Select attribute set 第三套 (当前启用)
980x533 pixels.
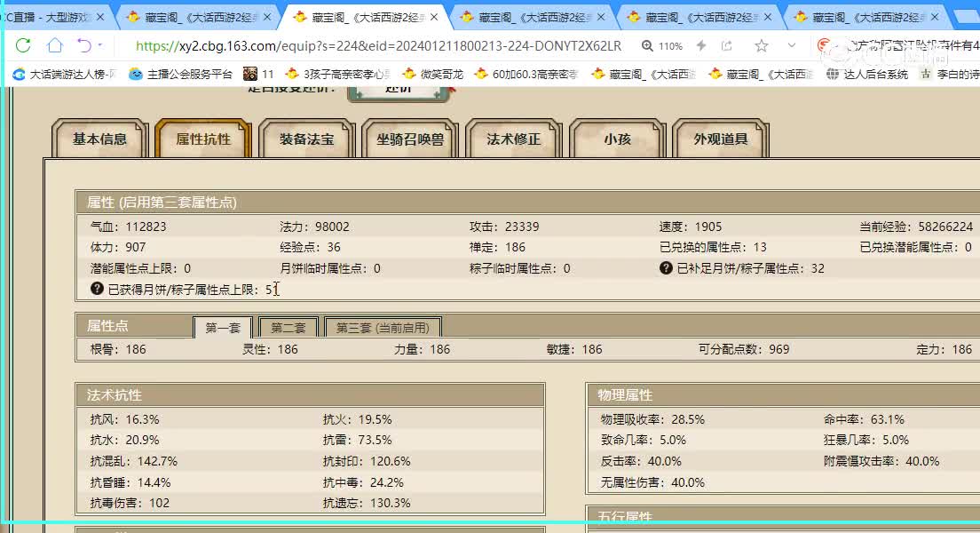point(383,327)
